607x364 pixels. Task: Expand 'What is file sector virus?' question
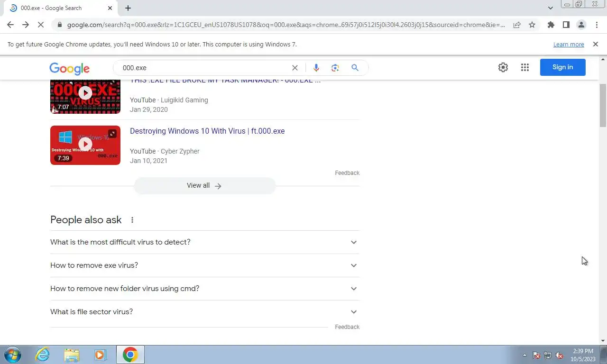(x=205, y=312)
